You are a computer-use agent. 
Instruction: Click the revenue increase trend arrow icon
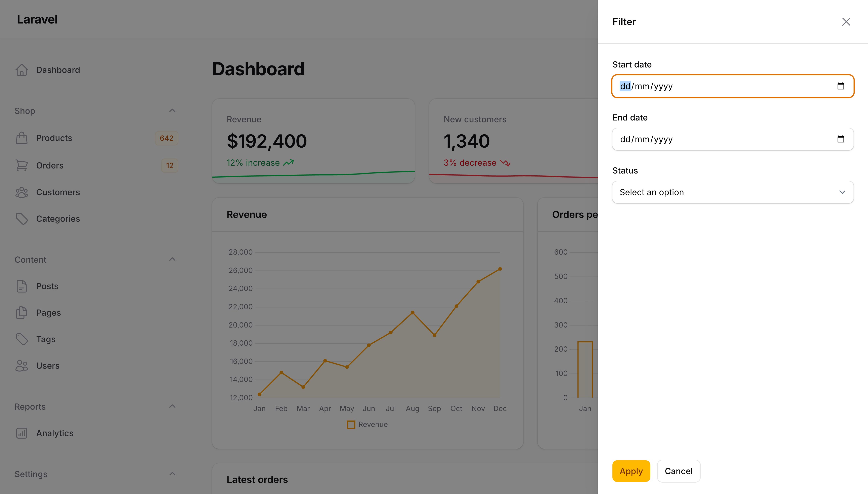289,163
